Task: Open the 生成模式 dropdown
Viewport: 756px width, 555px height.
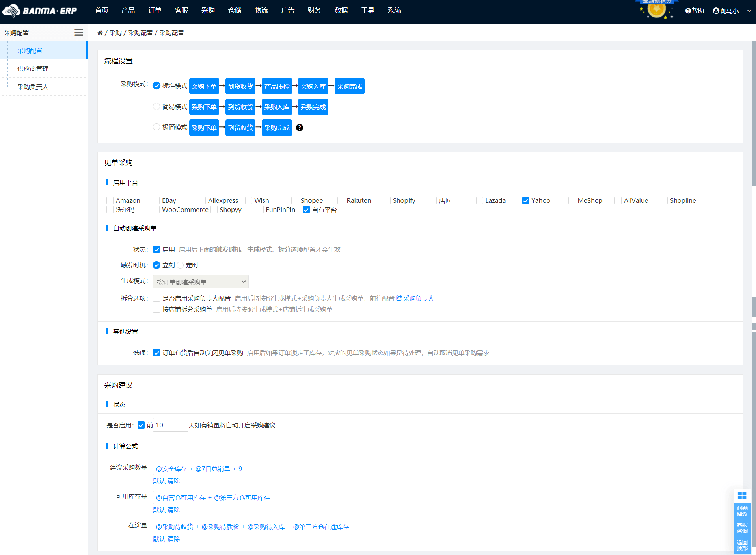Action: 201,282
